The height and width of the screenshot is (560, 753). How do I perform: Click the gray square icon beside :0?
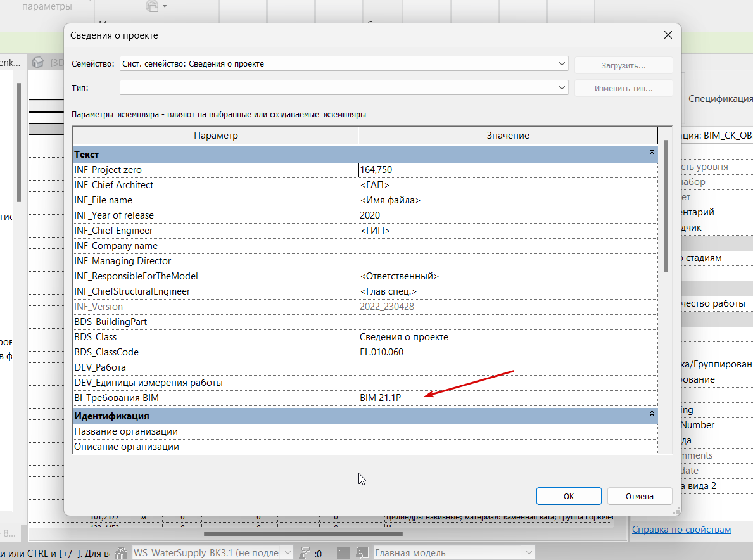(x=343, y=553)
